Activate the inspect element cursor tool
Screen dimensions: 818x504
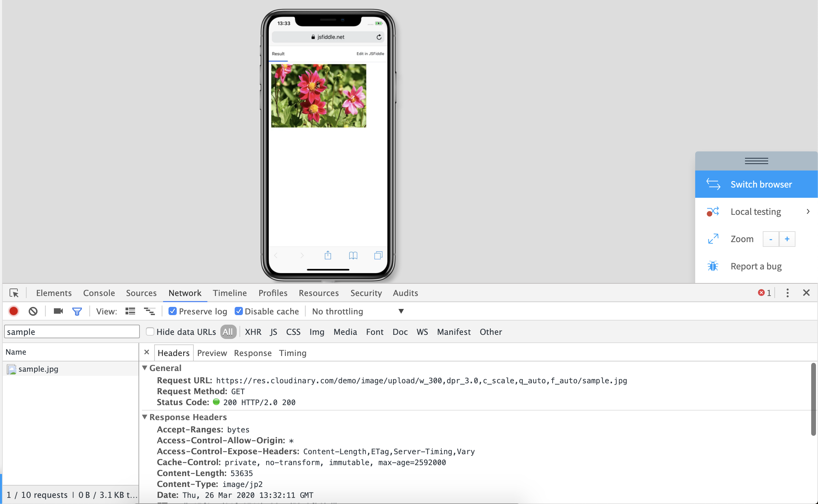click(14, 293)
